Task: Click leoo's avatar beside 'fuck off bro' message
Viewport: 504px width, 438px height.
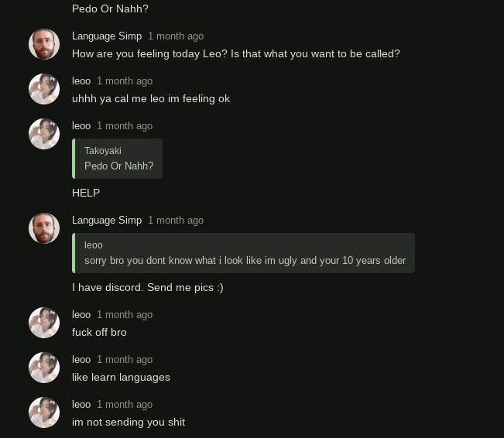Action: pyautogui.click(x=44, y=323)
